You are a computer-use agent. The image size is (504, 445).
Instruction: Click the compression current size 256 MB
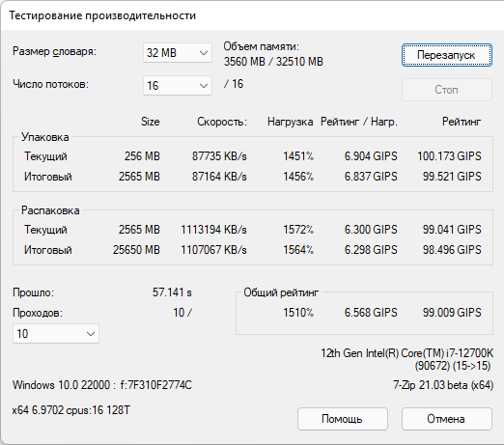point(142,156)
